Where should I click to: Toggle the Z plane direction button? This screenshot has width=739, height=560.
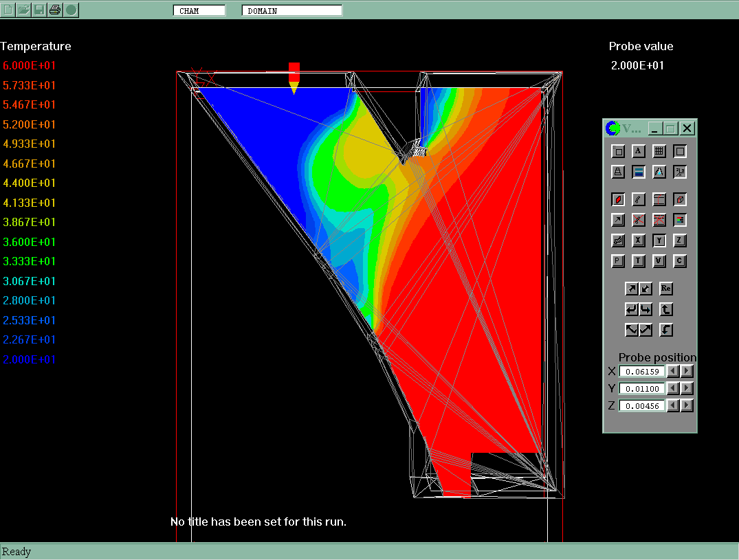point(679,240)
